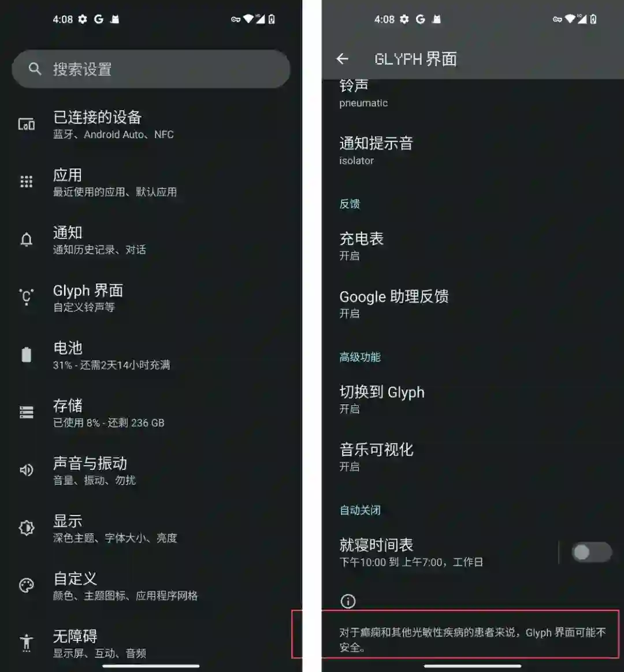Screen dimensions: 624x672
Task: Tap the 通知 bell icon
Action: coord(27,240)
